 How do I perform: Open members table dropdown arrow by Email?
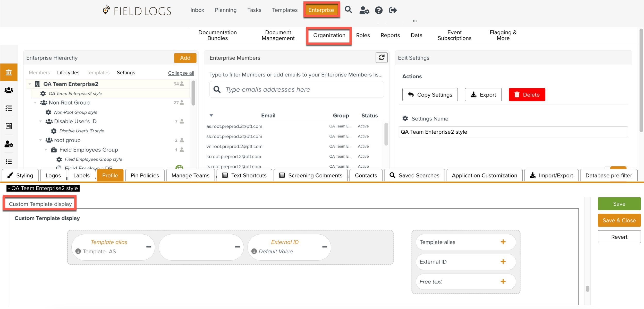pos(211,115)
